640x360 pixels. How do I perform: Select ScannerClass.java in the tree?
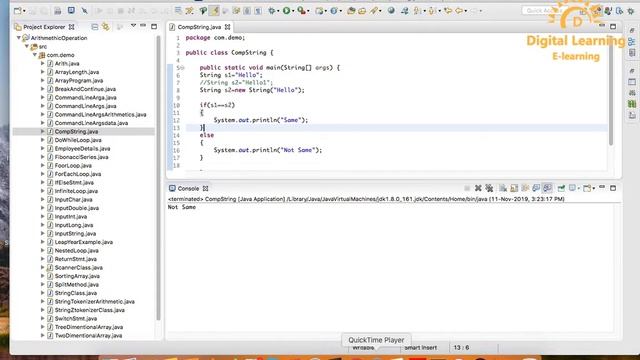coord(78,268)
